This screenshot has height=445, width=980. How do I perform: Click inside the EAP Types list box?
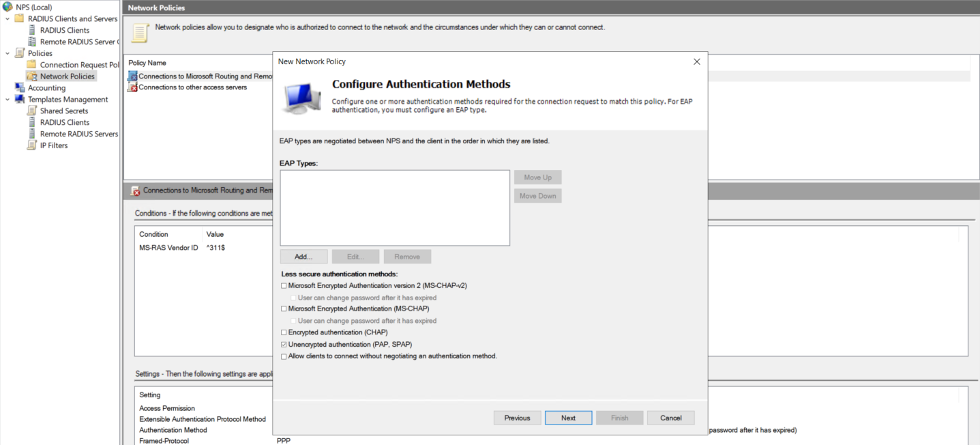tap(394, 207)
